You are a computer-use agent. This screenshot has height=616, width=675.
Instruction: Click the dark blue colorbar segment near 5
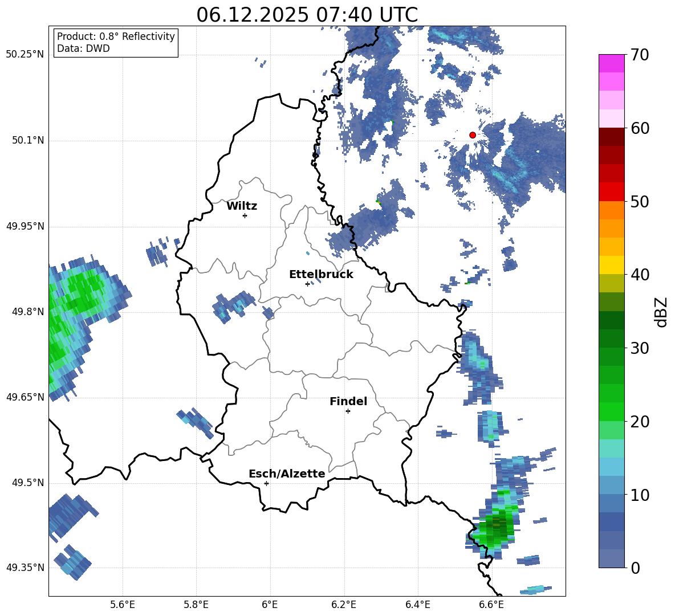pyautogui.click(x=611, y=521)
